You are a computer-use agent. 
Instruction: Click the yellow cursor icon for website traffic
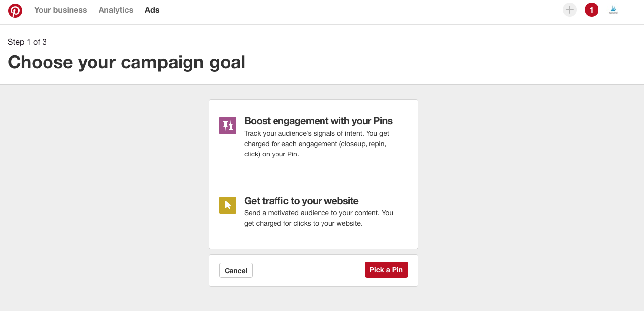[x=228, y=205]
